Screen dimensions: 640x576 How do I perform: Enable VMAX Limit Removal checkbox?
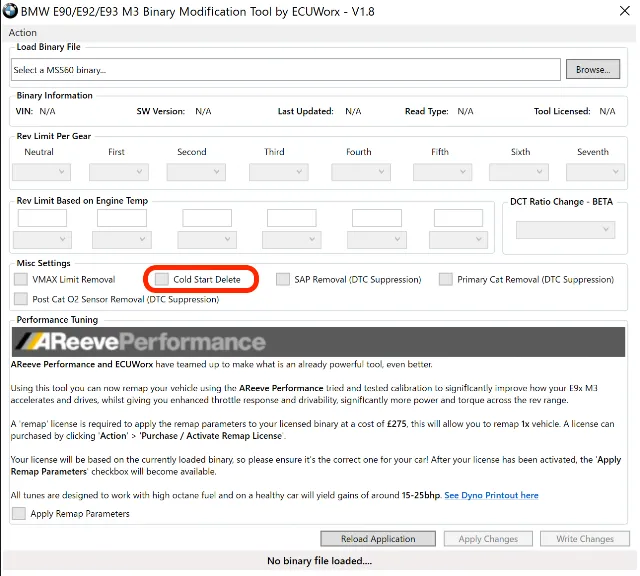[20, 279]
